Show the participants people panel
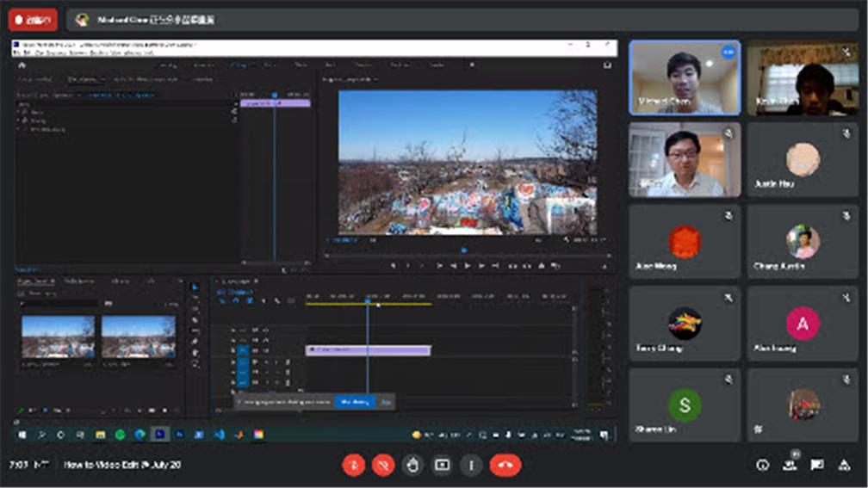This screenshot has width=868, height=488. 790,465
